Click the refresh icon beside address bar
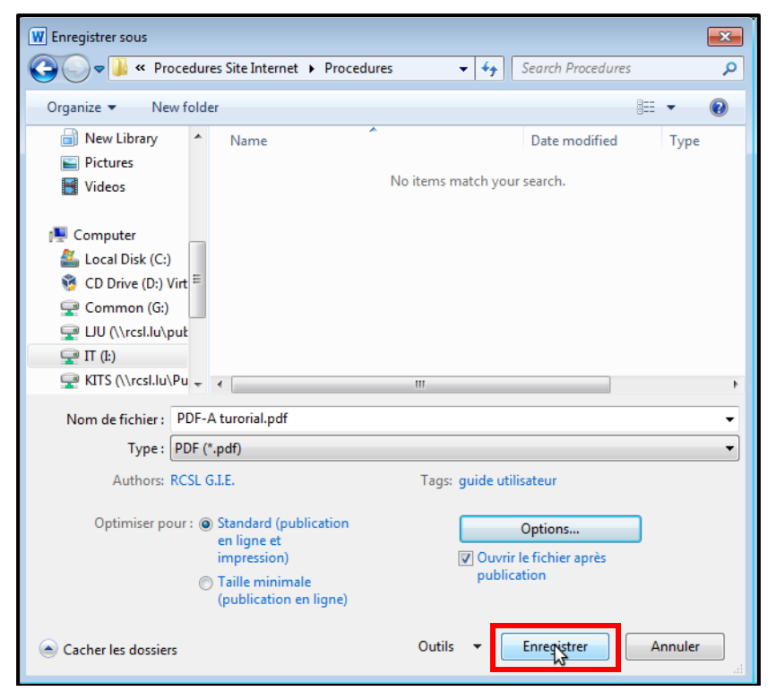 click(489, 69)
